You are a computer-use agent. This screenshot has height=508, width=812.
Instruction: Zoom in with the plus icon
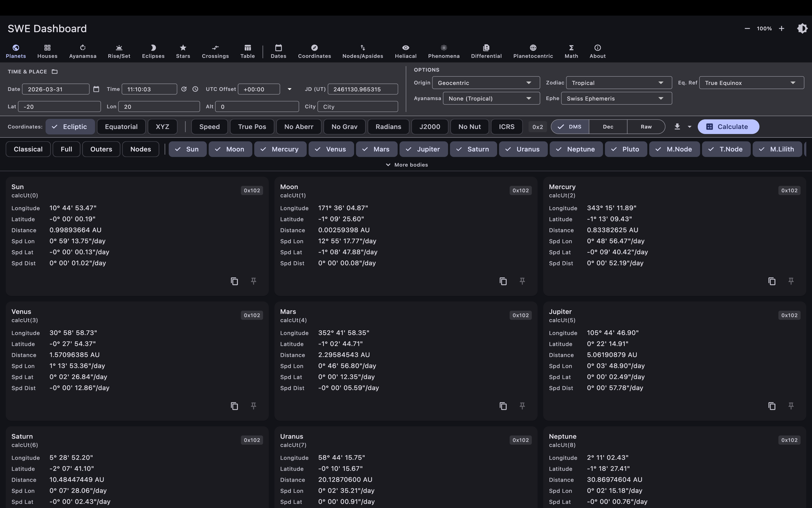[x=782, y=29]
